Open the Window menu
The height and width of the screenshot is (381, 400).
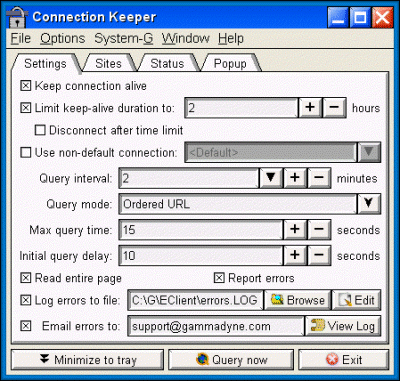pyautogui.click(x=186, y=39)
